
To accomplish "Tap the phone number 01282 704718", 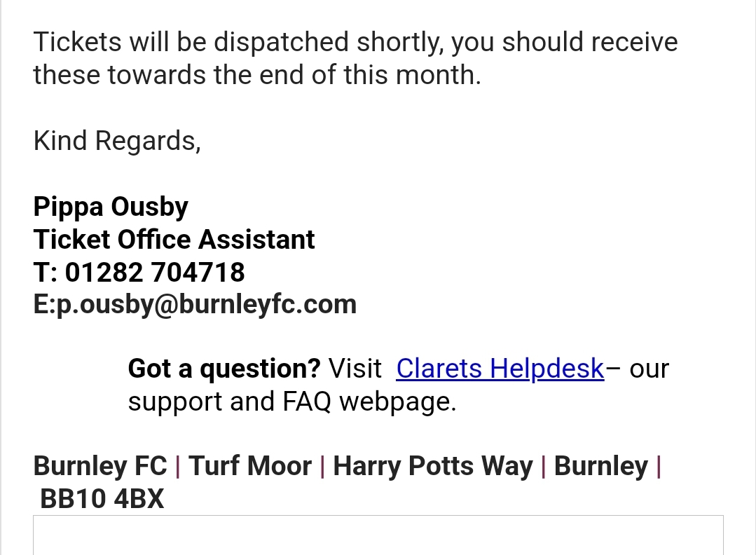I will pos(155,272).
